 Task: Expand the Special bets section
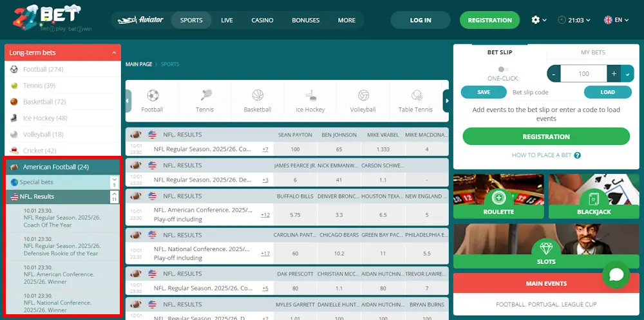click(115, 182)
